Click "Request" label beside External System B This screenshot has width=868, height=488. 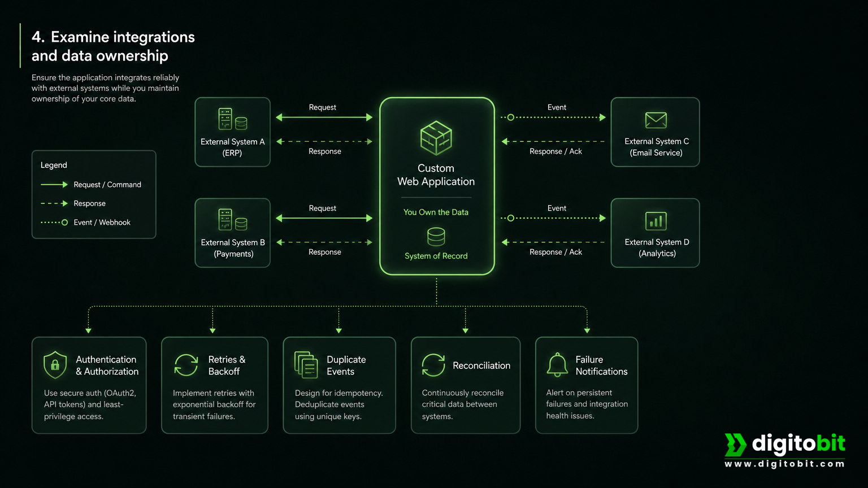click(323, 208)
